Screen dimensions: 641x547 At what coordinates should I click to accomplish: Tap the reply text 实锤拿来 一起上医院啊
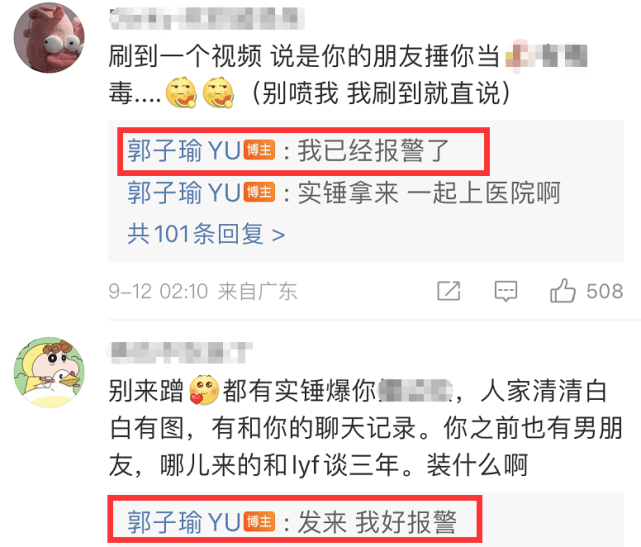click(429, 193)
